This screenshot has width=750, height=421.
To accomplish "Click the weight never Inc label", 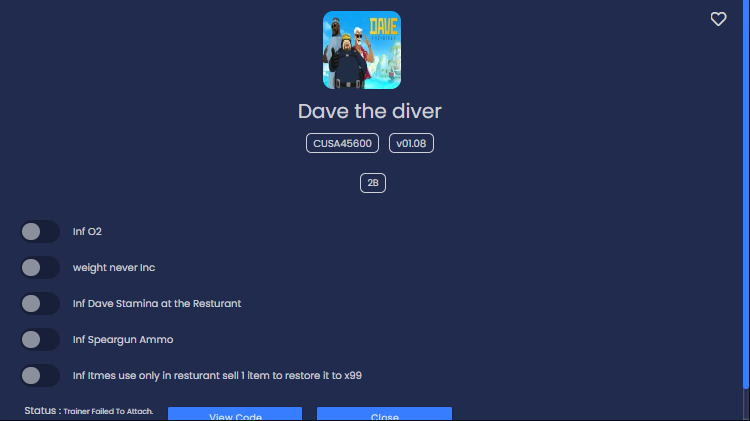I will coord(114,267).
